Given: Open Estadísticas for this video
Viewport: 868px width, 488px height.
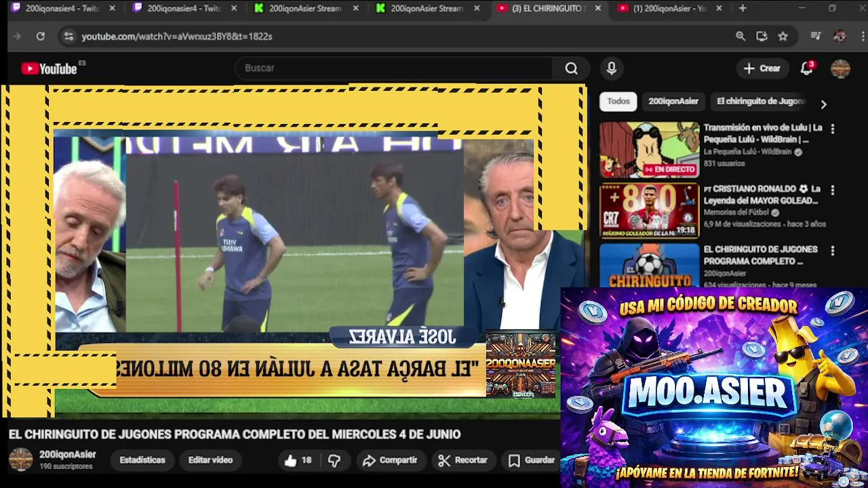Looking at the screenshot, I should pyautogui.click(x=142, y=460).
